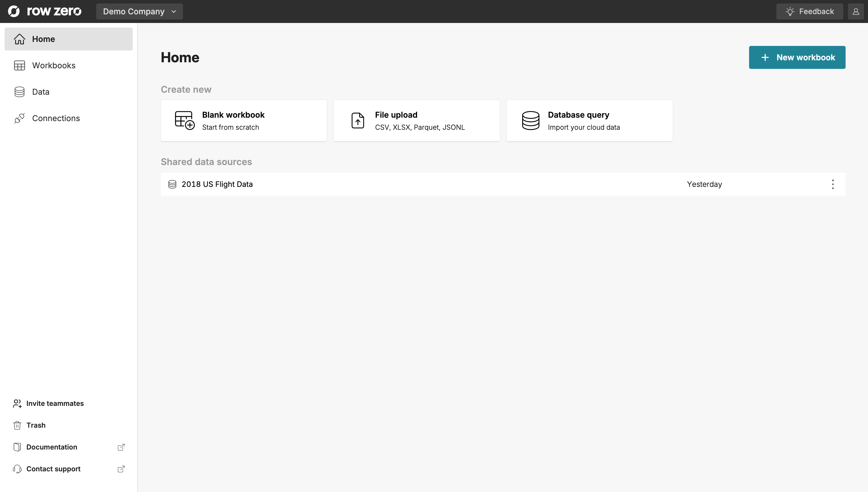This screenshot has width=868, height=492.
Task: Open 2018 US Flight Data source
Action: tap(503, 184)
